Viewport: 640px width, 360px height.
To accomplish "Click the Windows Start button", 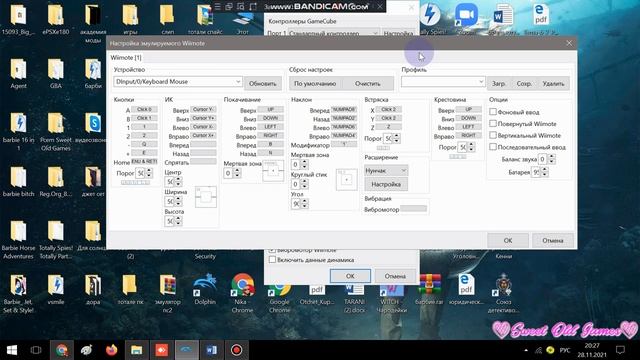I will [12, 350].
